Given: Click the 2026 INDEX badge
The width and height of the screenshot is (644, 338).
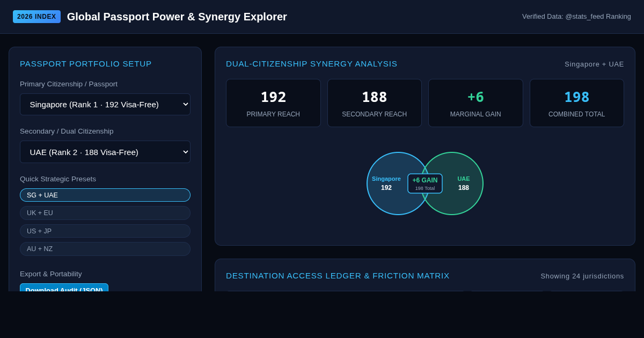Looking at the screenshot, I should pos(36,17).
